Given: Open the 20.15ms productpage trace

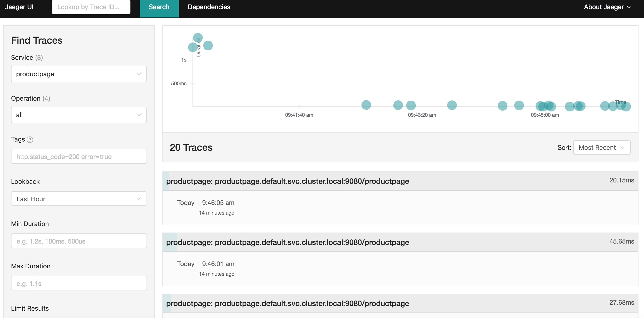Looking at the screenshot, I should tap(400, 181).
